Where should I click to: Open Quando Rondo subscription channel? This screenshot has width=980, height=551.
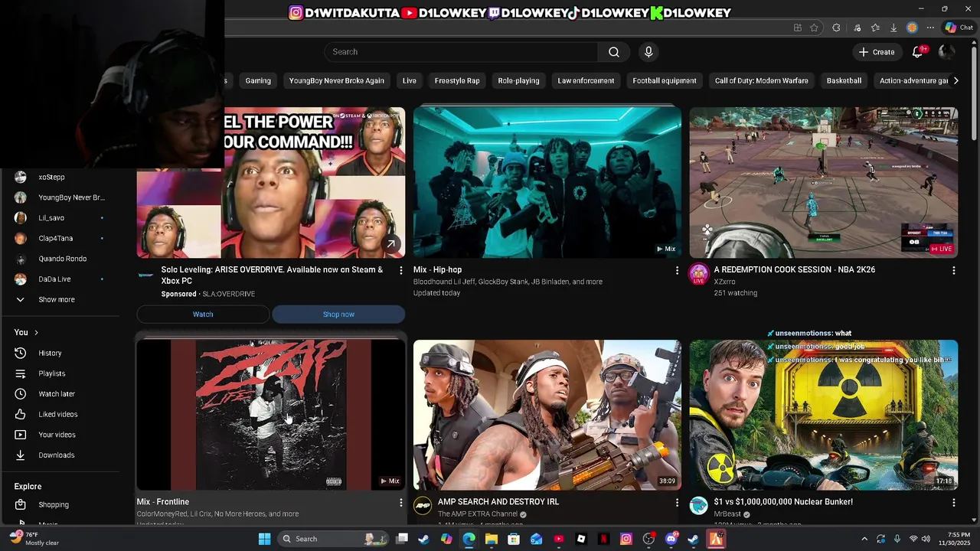[x=61, y=259]
